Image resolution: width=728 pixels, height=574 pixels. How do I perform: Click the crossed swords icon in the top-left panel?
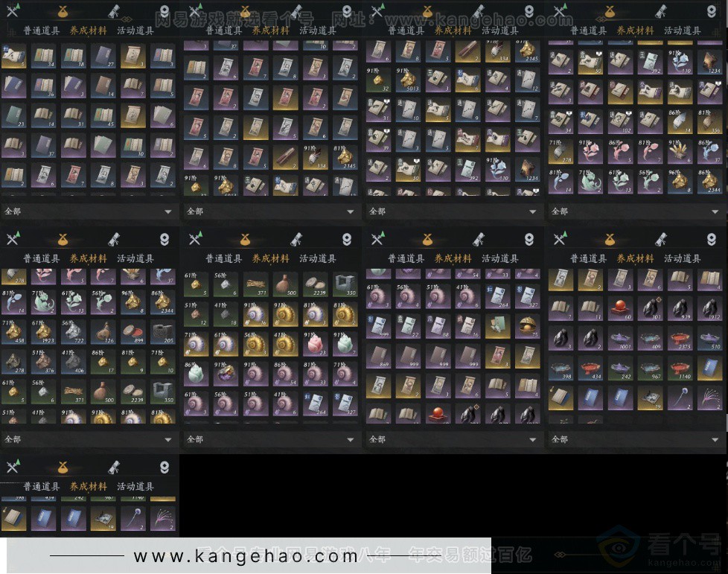click(x=13, y=10)
